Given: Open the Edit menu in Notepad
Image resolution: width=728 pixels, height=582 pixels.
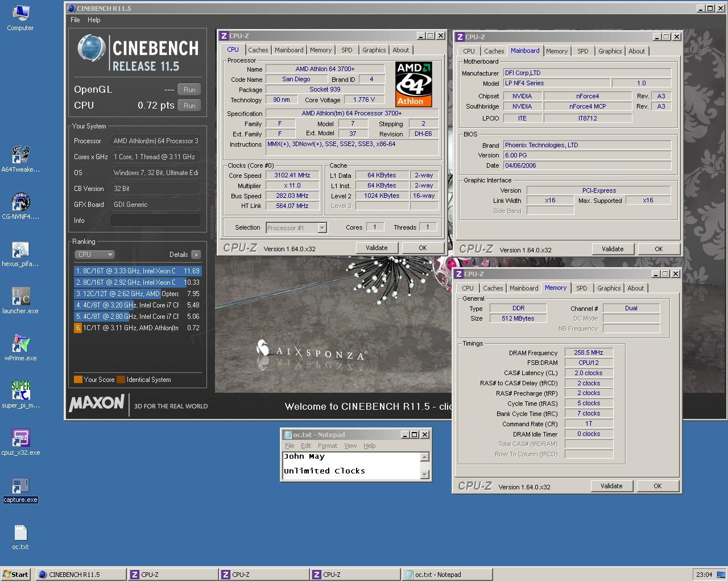Looking at the screenshot, I should click(x=306, y=446).
